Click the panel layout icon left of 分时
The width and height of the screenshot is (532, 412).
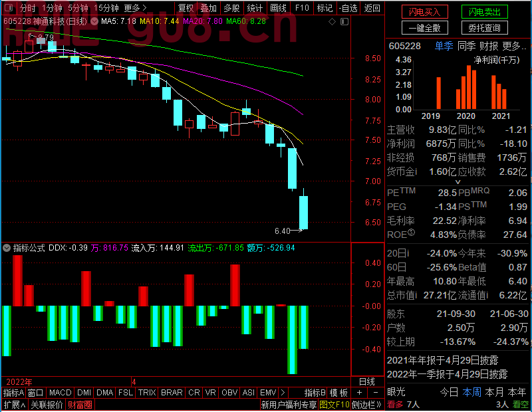pos(9,7)
